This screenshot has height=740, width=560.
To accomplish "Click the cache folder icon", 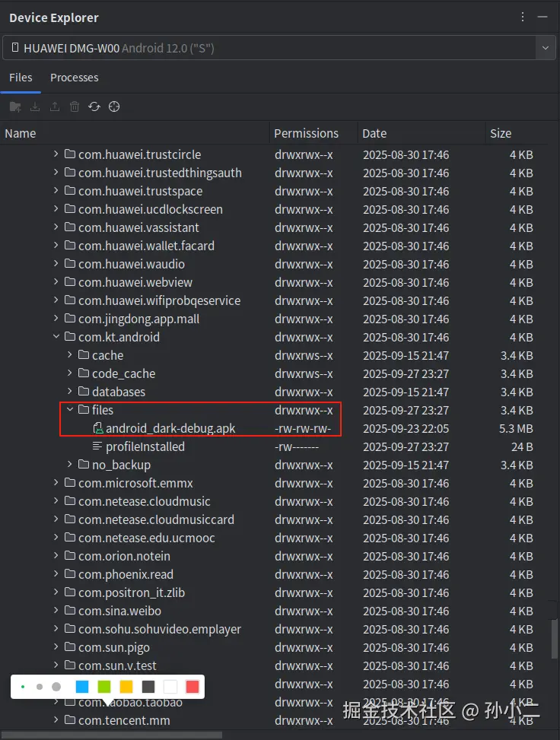I will (x=84, y=355).
